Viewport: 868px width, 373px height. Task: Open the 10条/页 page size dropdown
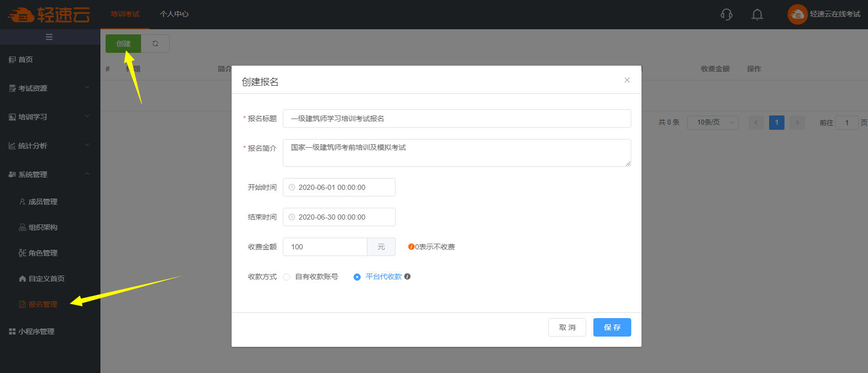point(712,122)
